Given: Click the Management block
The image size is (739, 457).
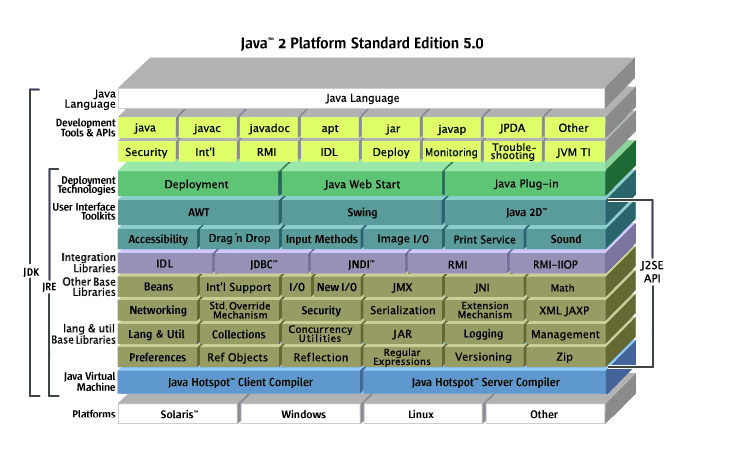Looking at the screenshot, I should [566, 334].
